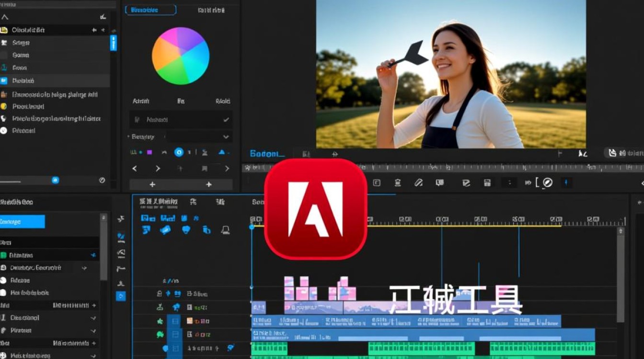
Task: Open the dropdown chevron below the color wheel
Action: 226,137
